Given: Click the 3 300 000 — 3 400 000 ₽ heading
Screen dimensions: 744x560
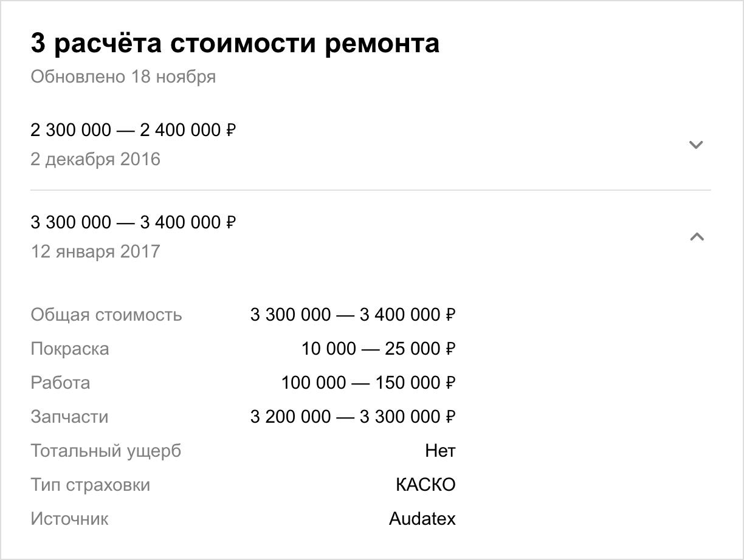Looking at the screenshot, I should pyautogui.click(x=133, y=222).
